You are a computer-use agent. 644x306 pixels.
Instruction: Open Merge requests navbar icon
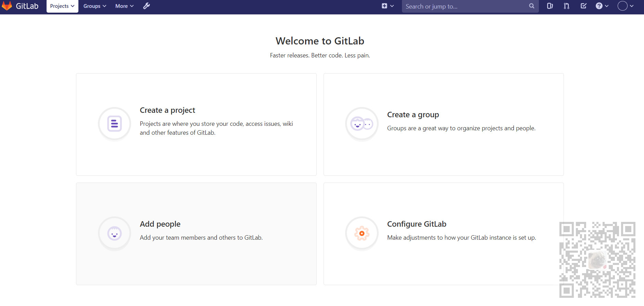(x=567, y=6)
